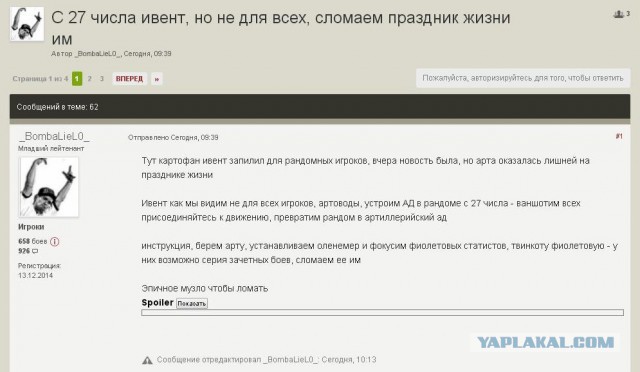Click 'Эпичное музло чтобы ломать' line
Viewport: 640px width, 372px height.
204,288
